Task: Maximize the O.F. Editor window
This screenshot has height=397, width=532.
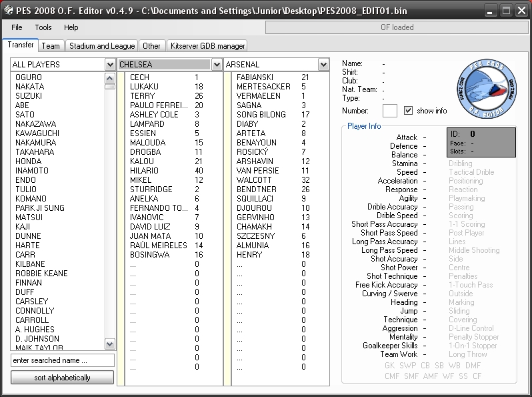Action: pyautogui.click(x=506, y=11)
